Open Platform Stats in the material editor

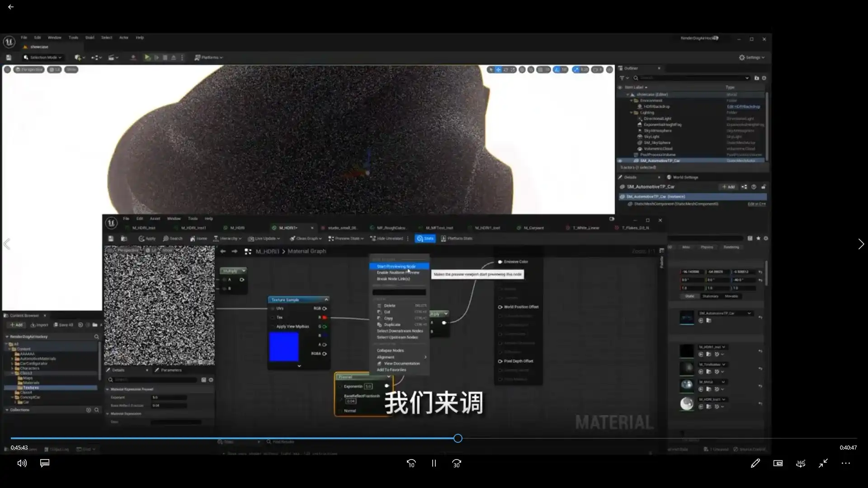pos(457,238)
